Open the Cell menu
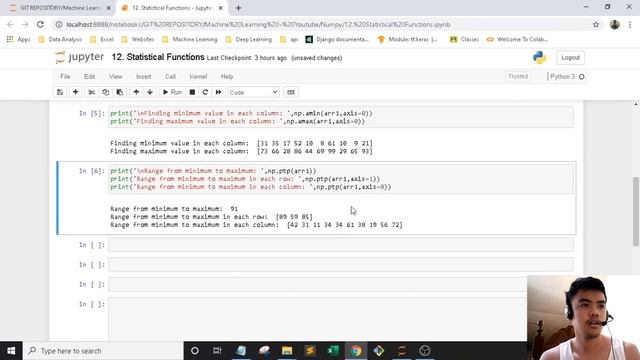 [170, 77]
